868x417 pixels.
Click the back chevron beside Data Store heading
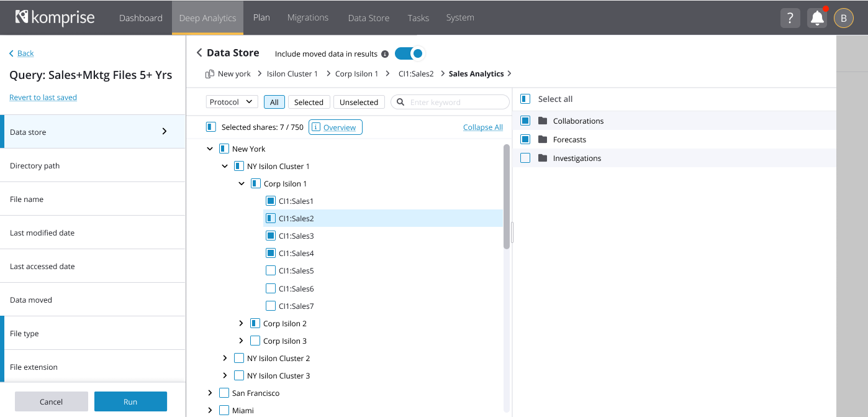point(199,53)
